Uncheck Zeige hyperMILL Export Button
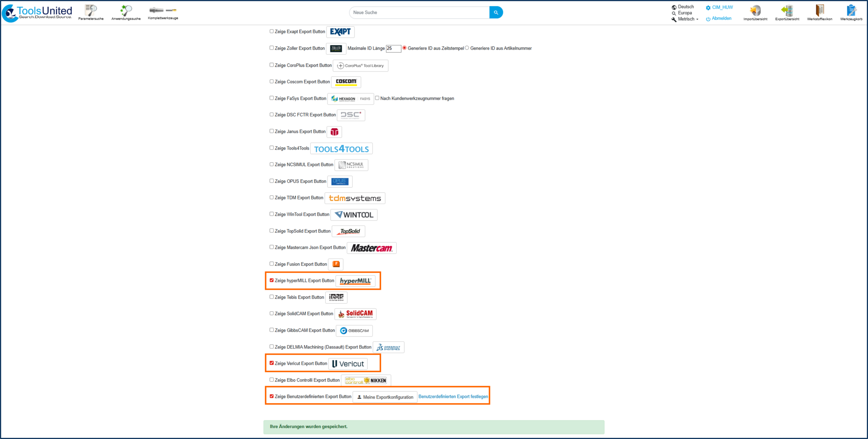Viewport: 868px width, 439px height. point(272,280)
